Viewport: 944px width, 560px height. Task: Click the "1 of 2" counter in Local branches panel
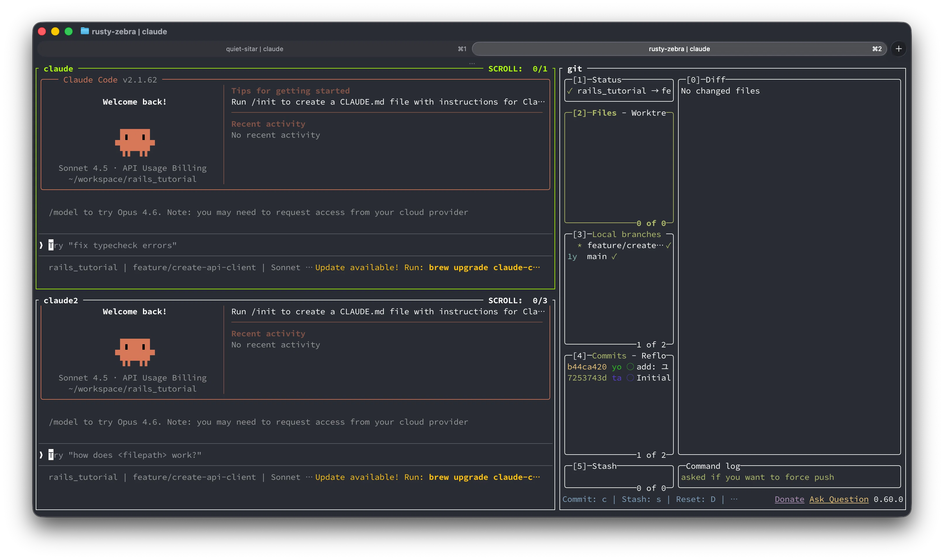[651, 344]
